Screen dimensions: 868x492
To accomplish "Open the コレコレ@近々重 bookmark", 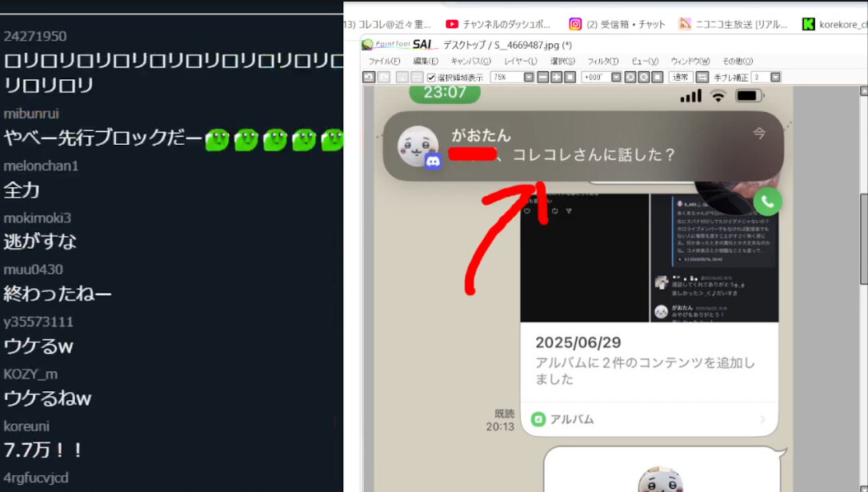I will (387, 24).
